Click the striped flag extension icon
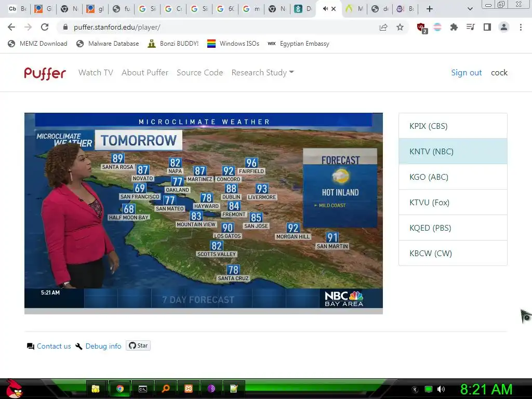The height and width of the screenshot is (399, 532). click(437, 27)
